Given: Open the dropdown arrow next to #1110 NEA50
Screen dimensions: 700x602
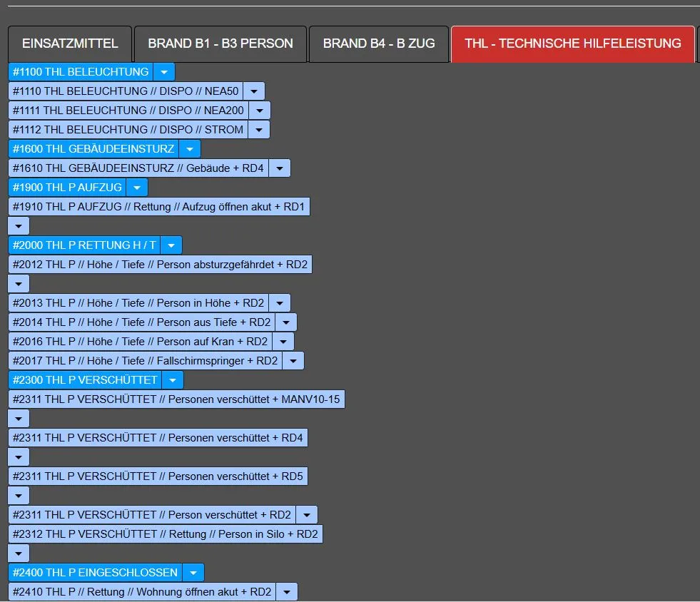Looking at the screenshot, I should (x=254, y=91).
